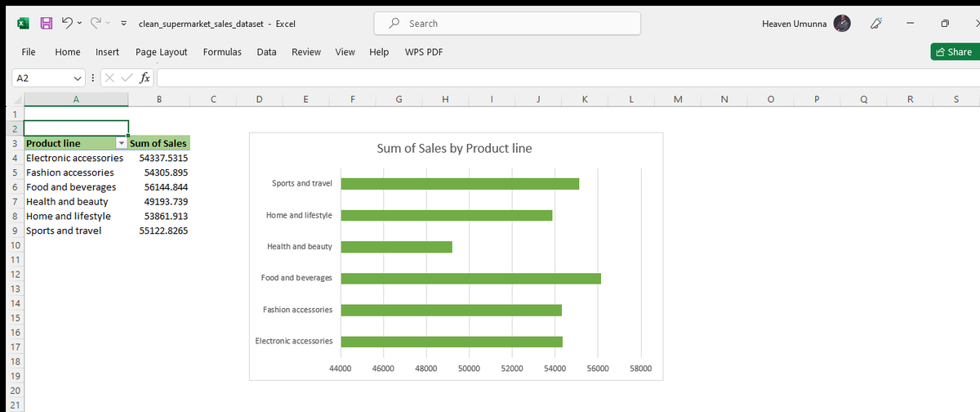Select row 10 header
This screenshot has height=412, width=980.
point(15,245)
